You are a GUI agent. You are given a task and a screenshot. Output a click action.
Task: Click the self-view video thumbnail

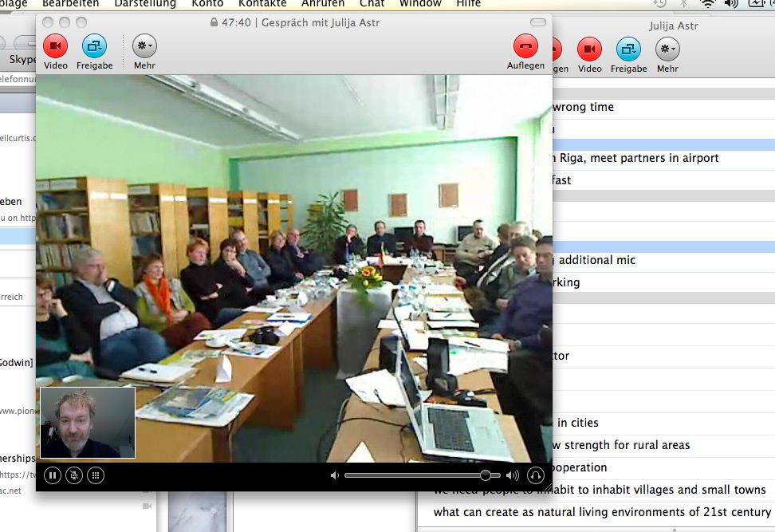(x=88, y=422)
